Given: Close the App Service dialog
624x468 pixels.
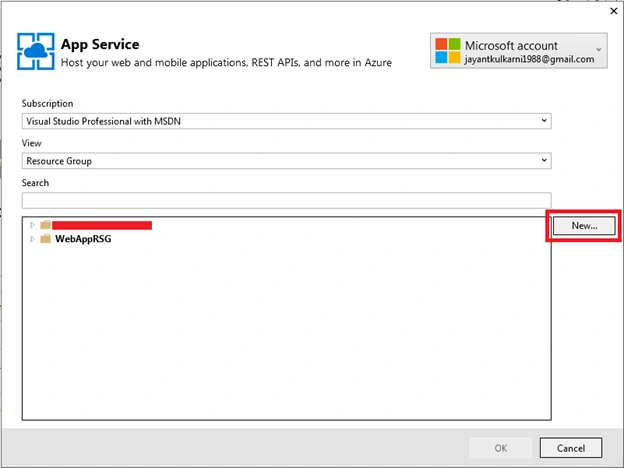Looking at the screenshot, I should 614,11.
